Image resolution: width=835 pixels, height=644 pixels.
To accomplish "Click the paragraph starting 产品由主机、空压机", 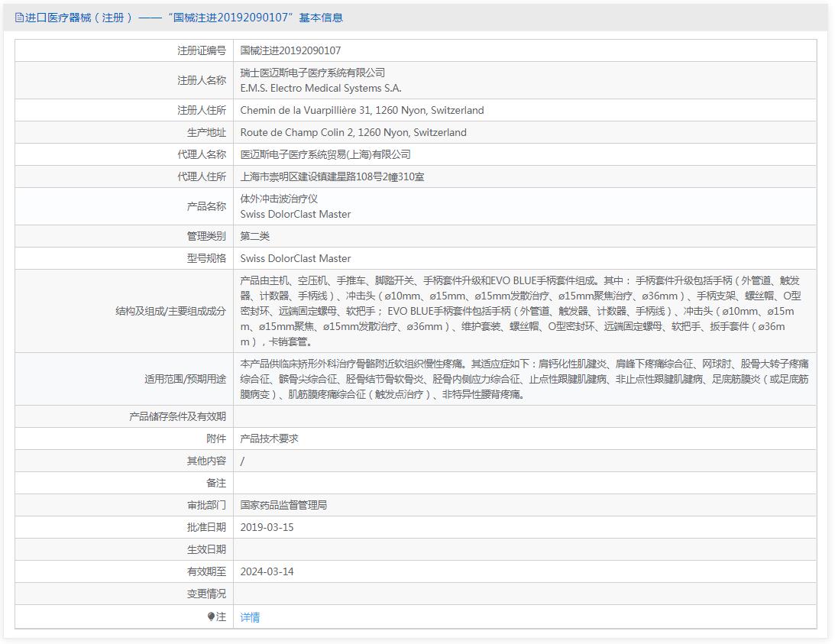I will 520,311.
